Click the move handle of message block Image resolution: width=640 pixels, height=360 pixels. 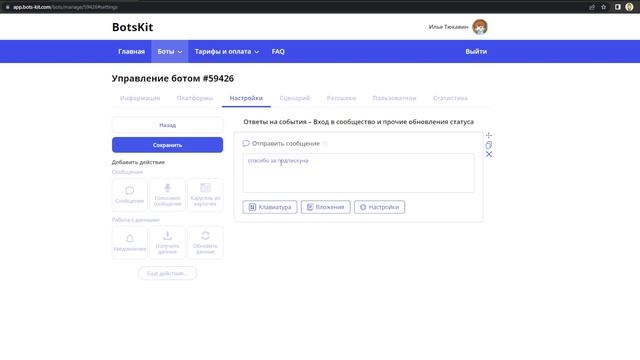489,136
